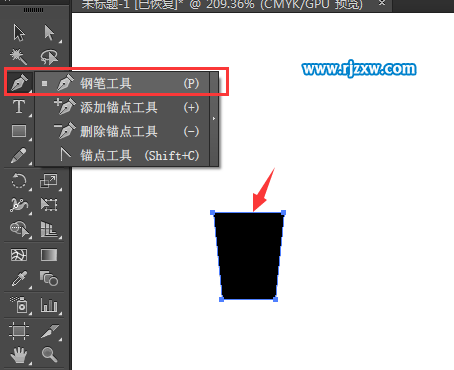Click top-left anchor point of shape
The image size is (454, 370).
pyautogui.click(x=212, y=213)
